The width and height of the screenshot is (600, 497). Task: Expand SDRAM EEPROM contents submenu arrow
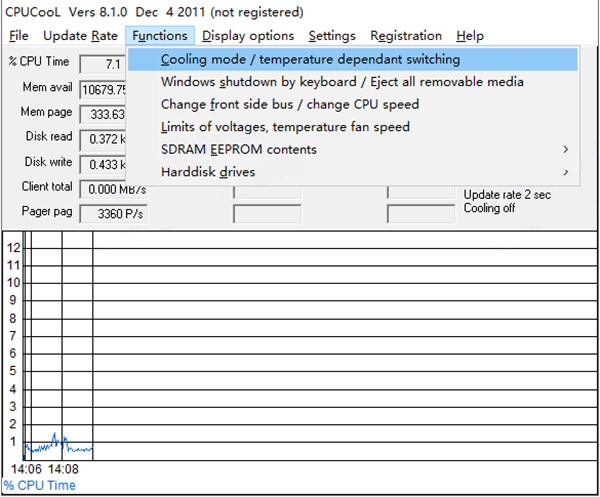[x=566, y=150]
